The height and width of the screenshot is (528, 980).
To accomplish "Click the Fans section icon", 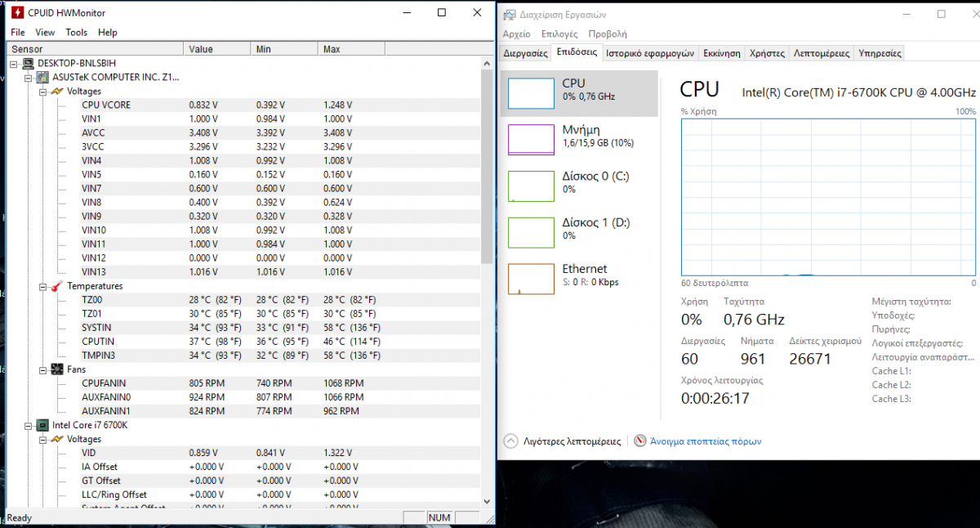I will click(x=57, y=369).
